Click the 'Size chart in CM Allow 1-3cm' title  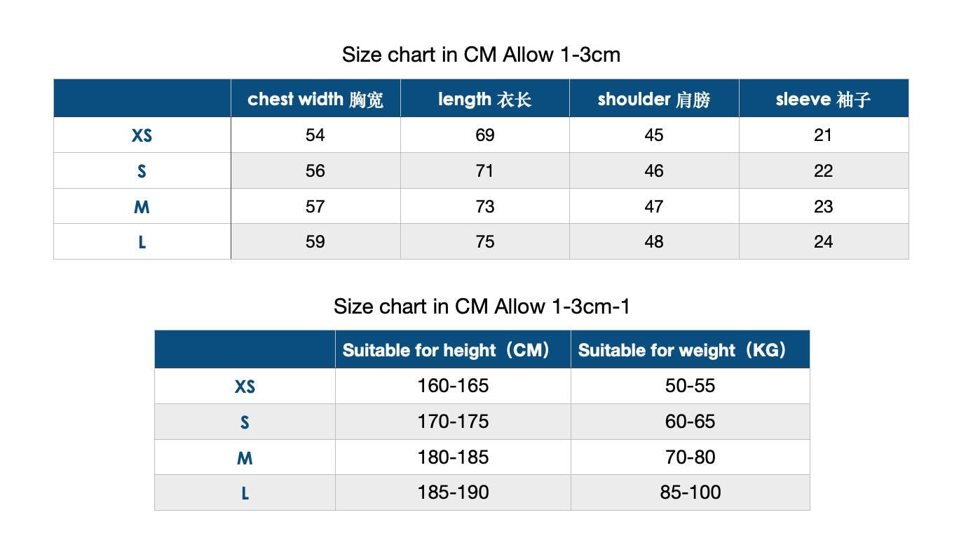click(x=481, y=55)
